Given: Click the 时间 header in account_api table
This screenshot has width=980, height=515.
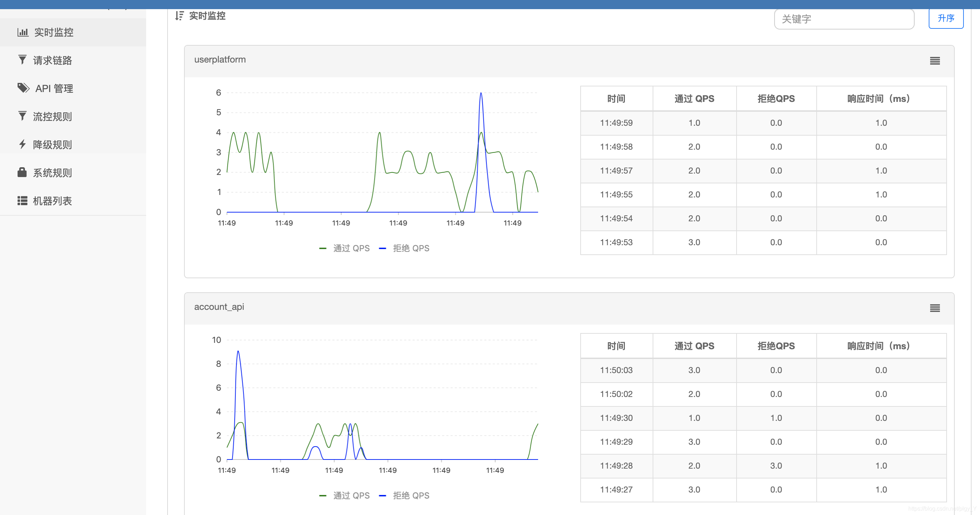Looking at the screenshot, I should (616, 346).
